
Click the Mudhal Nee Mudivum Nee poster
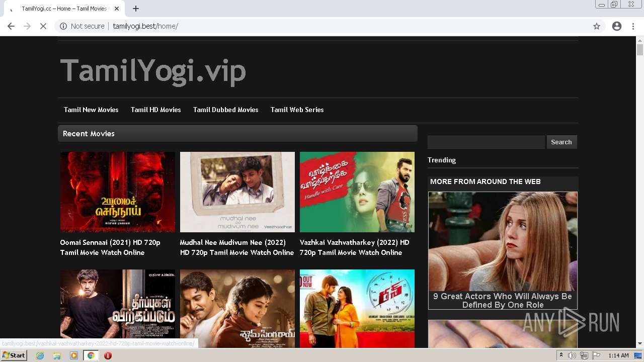click(237, 192)
